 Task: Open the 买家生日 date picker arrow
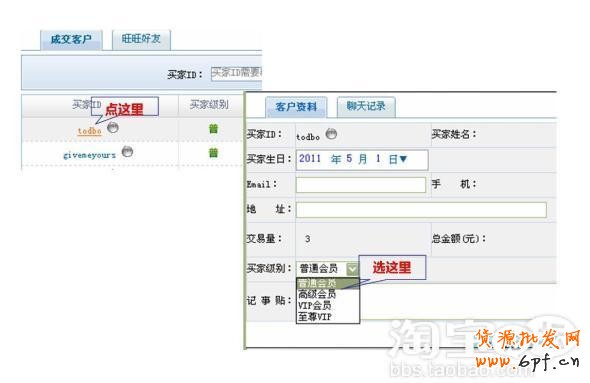click(x=403, y=159)
